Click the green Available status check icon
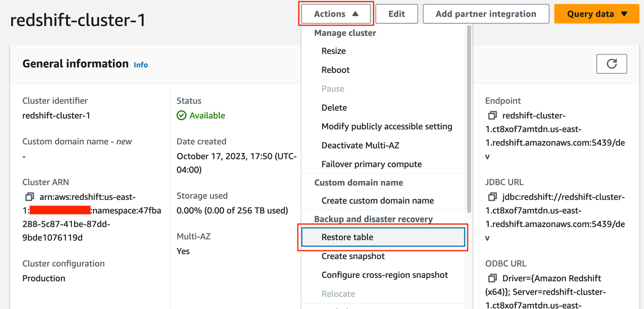 (x=181, y=116)
